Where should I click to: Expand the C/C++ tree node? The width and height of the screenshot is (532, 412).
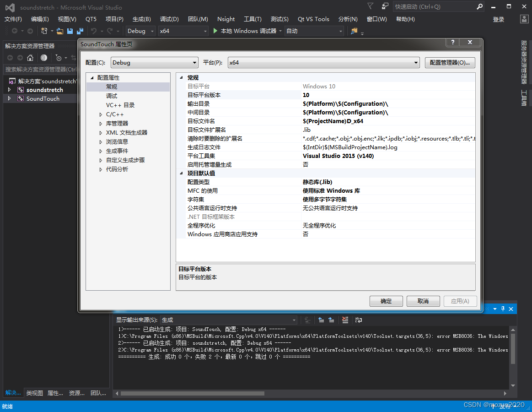tap(101, 114)
